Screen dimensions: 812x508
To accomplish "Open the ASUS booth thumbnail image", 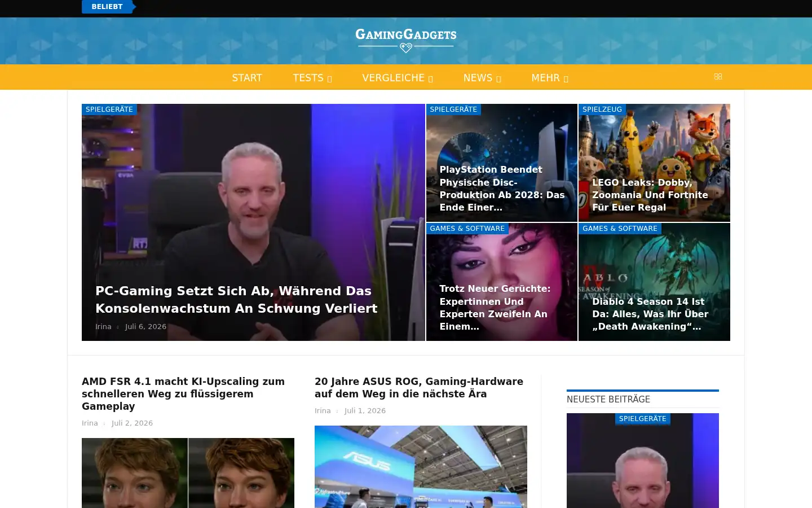I will tap(421, 467).
